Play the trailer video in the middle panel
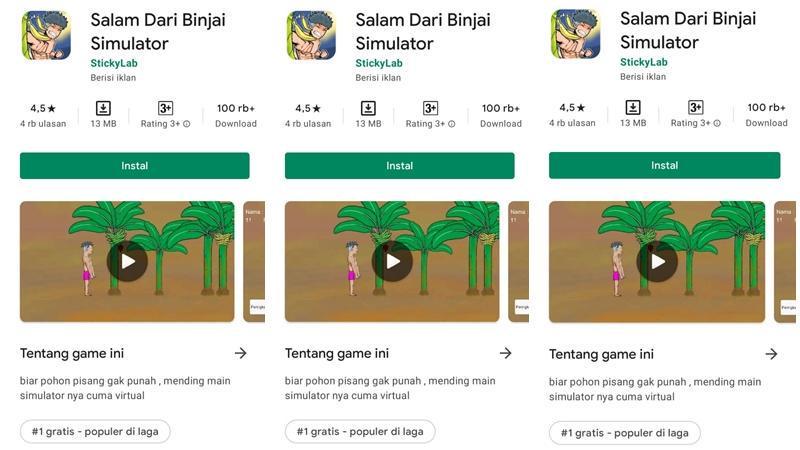This screenshot has height=450, width=800. tap(392, 262)
